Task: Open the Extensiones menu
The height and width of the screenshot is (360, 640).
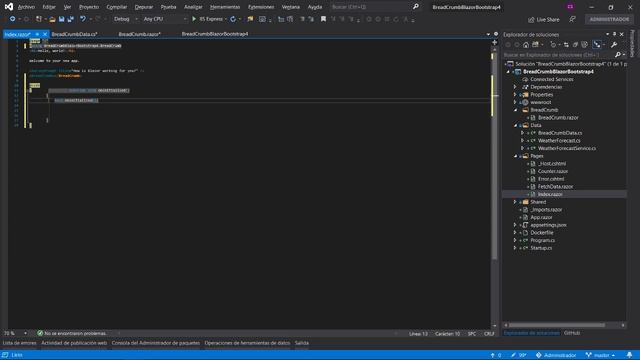Action: [x=261, y=7]
